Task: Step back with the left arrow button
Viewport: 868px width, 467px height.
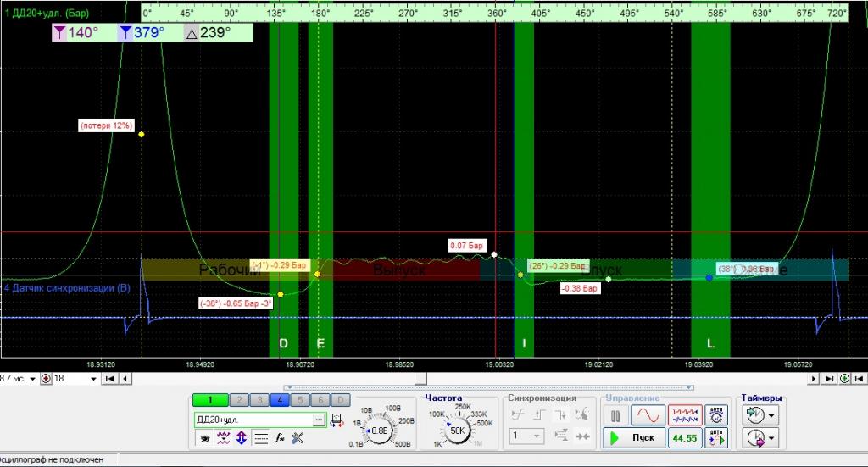Action: point(125,379)
